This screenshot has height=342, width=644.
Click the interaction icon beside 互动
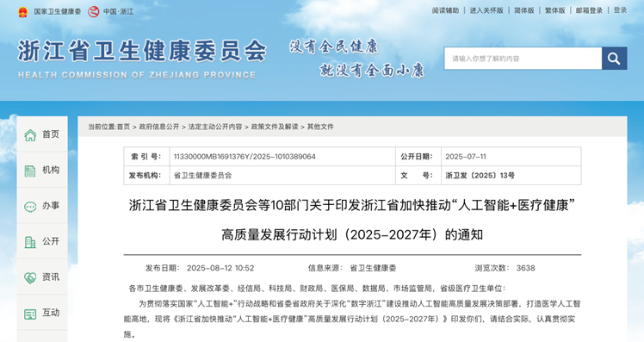coord(30,314)
